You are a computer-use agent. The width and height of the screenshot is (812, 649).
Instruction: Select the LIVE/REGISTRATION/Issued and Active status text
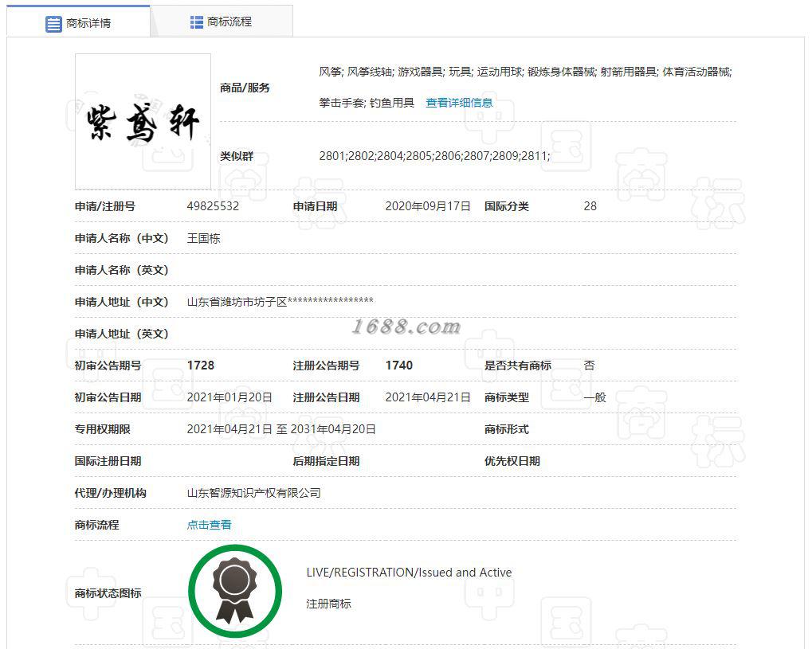[409, 573]
